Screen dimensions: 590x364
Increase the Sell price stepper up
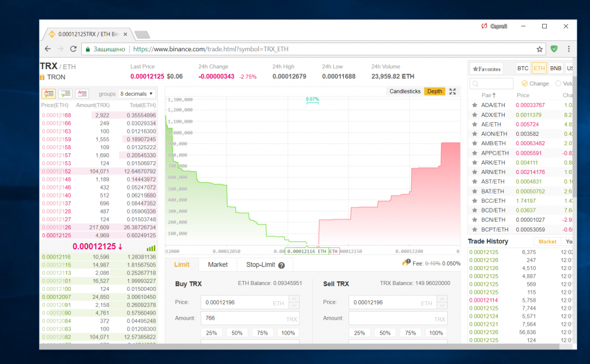pos(442,299)
